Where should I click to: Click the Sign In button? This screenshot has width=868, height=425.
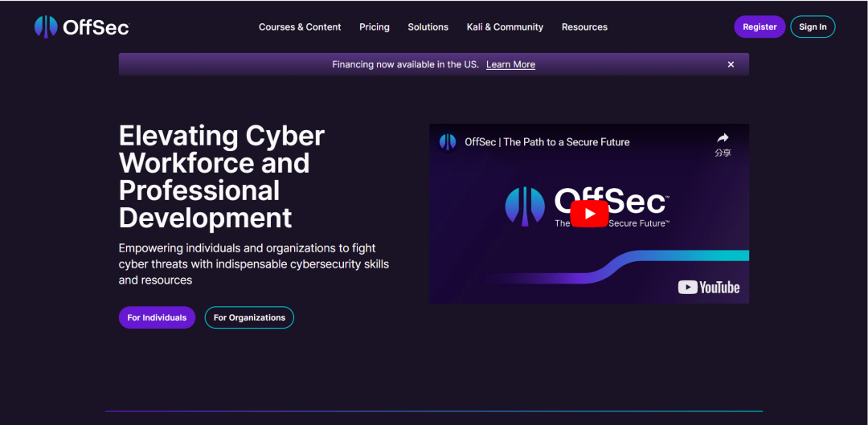[x=813, y=27]
